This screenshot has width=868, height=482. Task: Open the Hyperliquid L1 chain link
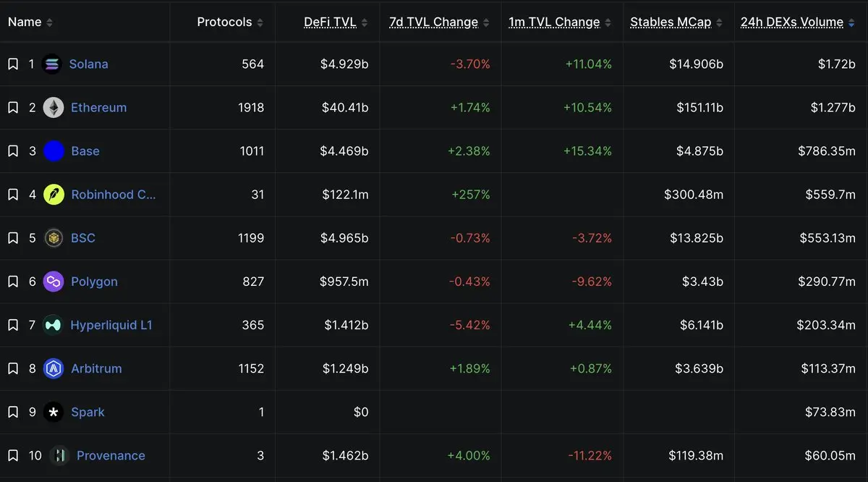[x=111, y=325]
